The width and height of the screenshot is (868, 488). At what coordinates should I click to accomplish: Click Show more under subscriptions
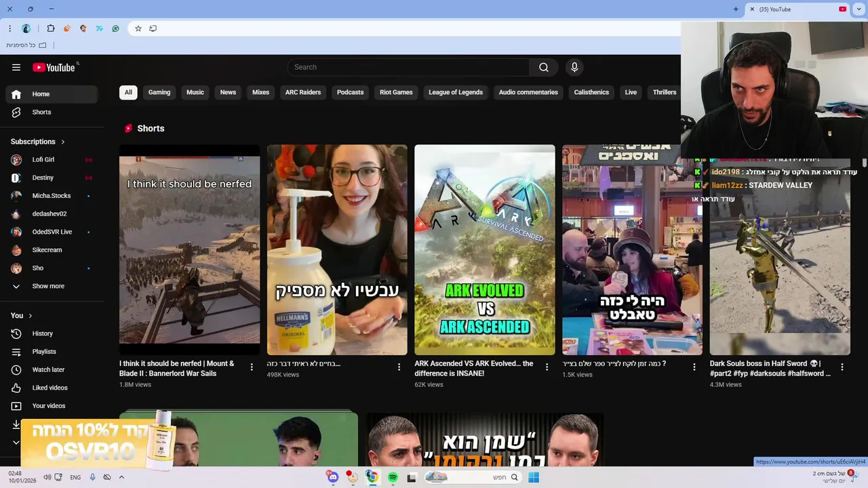point(52,286)
